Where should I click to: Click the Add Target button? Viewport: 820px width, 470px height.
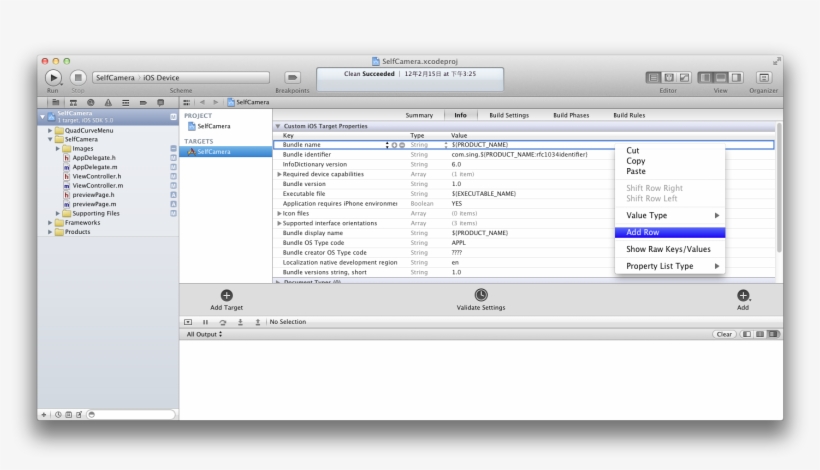click(226, 300)
